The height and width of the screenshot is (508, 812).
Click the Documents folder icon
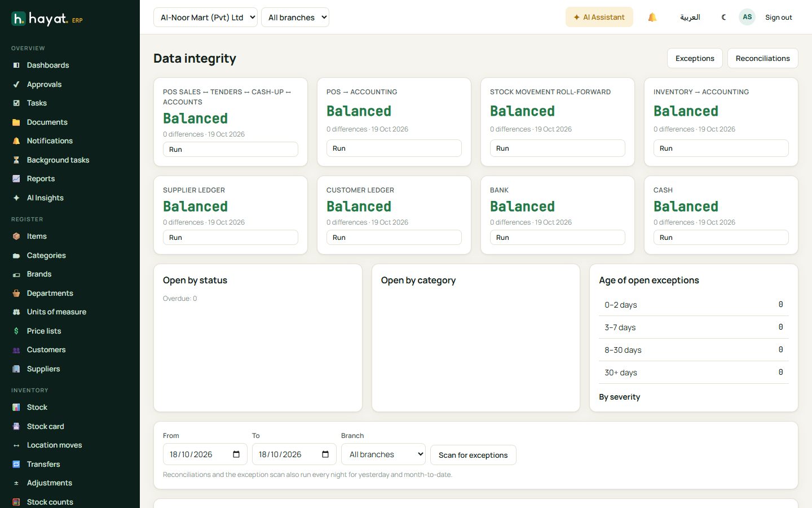click(16, 122)
